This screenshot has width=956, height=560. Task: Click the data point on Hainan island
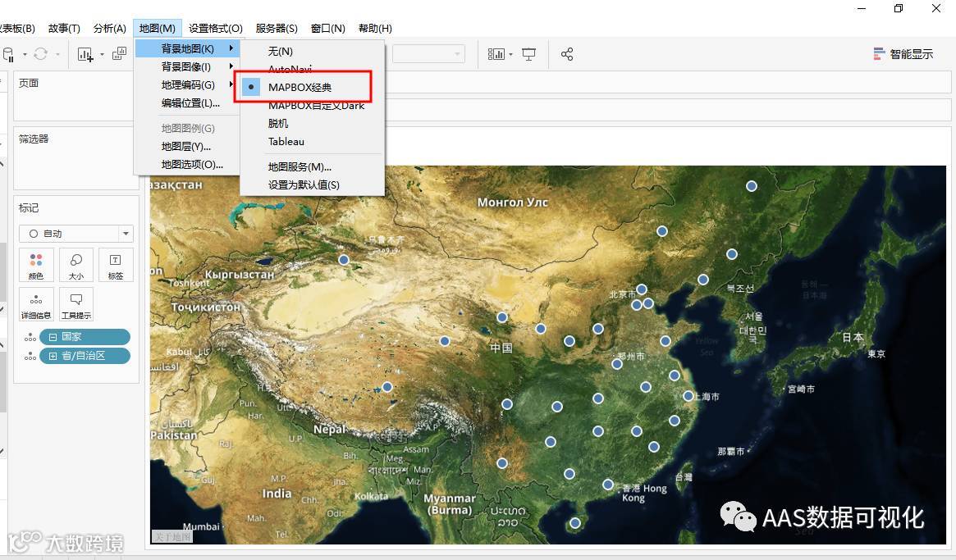575,523
